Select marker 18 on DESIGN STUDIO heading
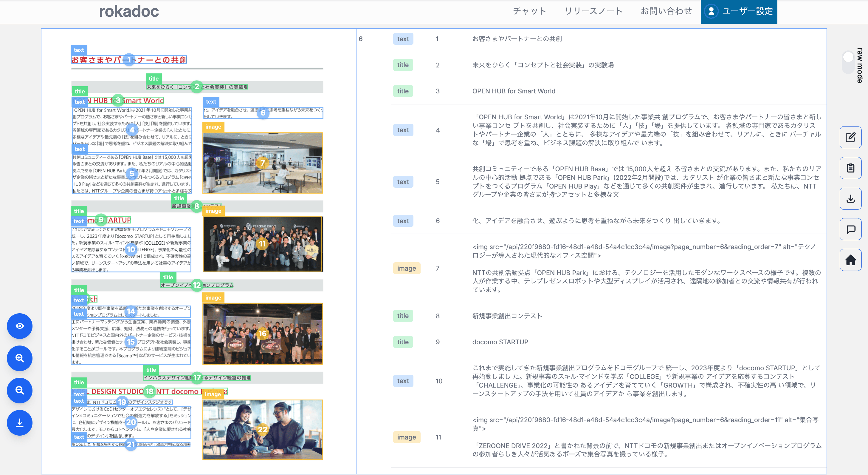This screenshot has height=475, width=868. tap(149, 391)
